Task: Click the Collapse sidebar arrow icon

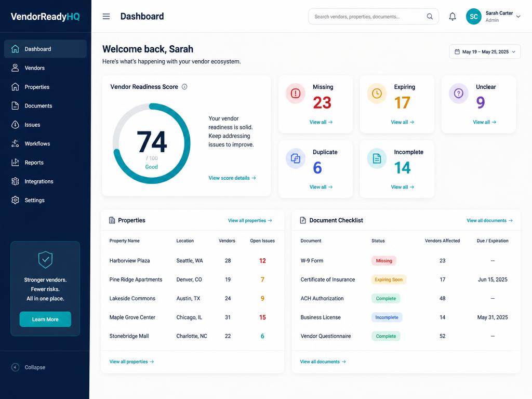Action: pos(15,367)
